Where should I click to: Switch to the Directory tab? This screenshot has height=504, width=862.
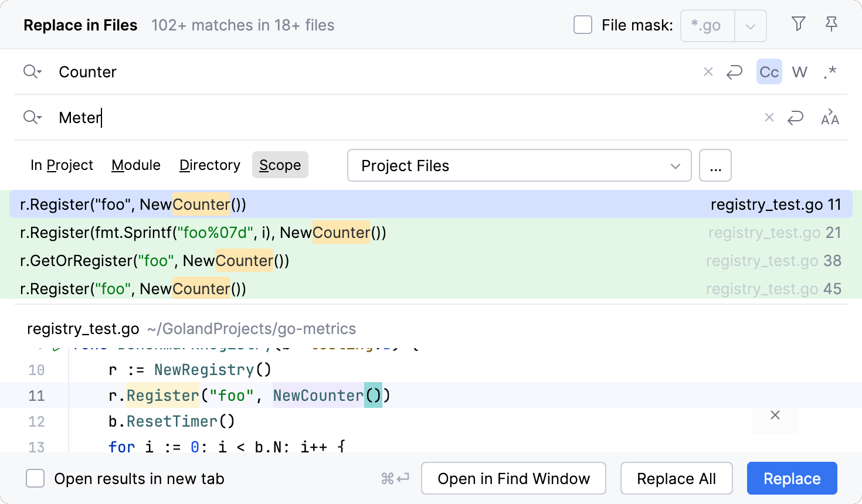(x=210, y=165)
